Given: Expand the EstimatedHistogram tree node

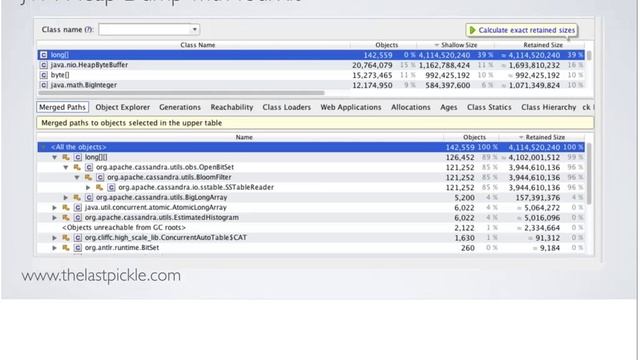Looking at the screenshot, I should (54, 218).
